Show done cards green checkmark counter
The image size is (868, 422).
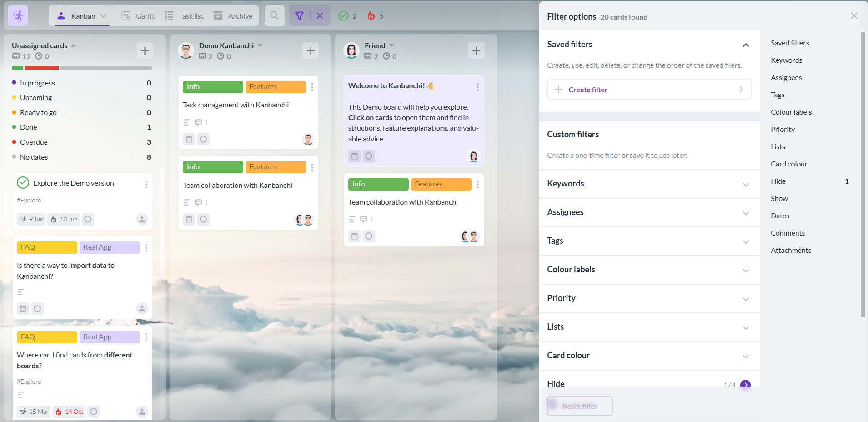(348, 16)
